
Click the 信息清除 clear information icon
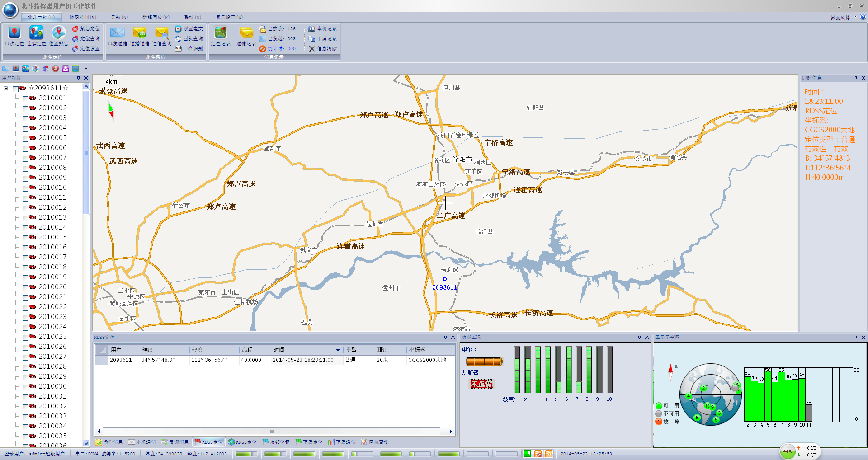[312, 49]
